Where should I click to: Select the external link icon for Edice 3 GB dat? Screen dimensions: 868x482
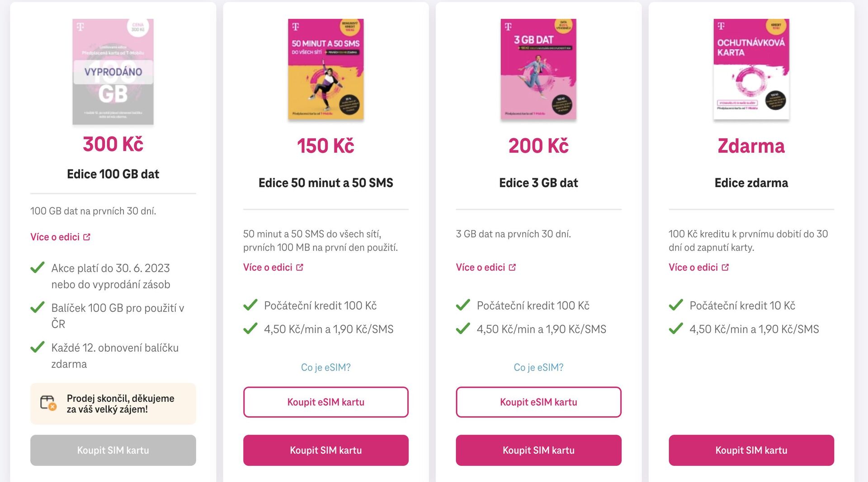coord(513,267)
